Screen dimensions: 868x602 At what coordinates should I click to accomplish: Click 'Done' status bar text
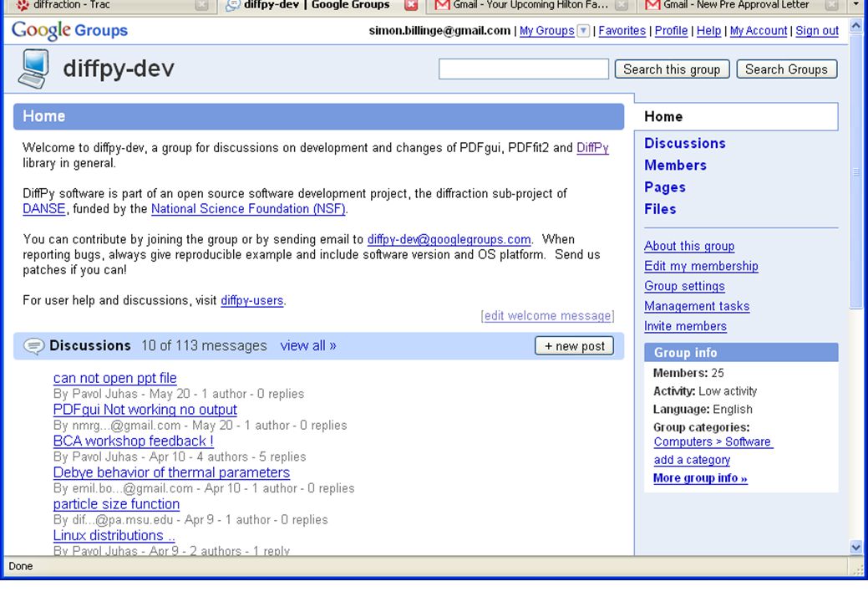[21, 566]
